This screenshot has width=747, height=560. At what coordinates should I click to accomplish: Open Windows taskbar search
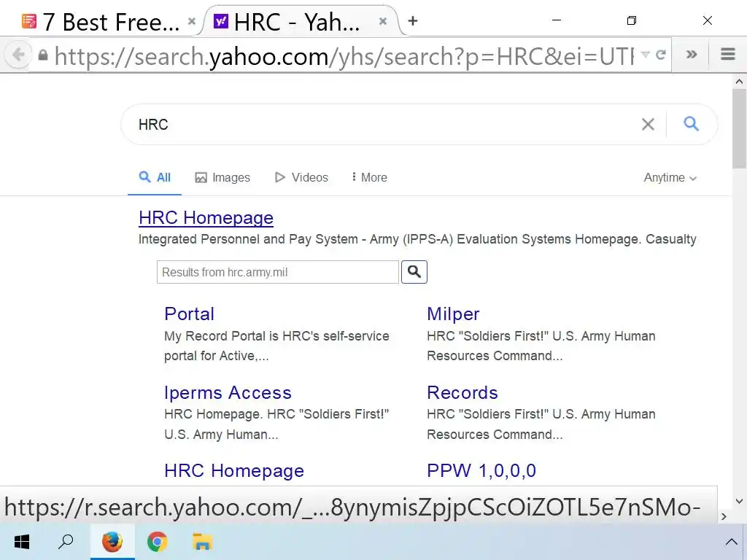tap(66, 542)
